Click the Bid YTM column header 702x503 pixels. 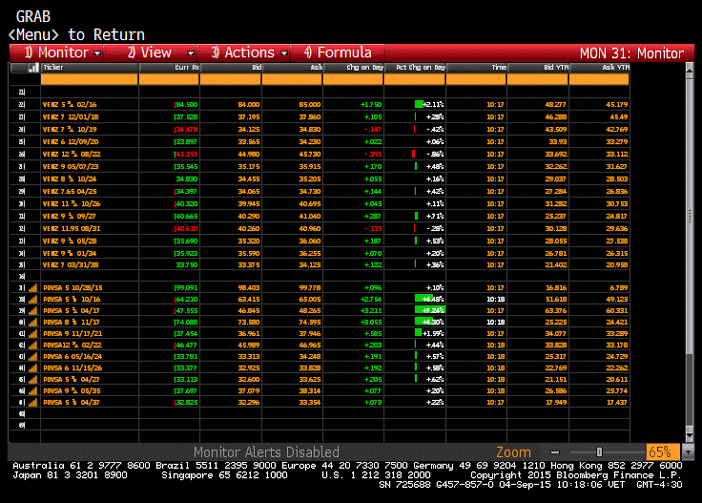pos(538,68)
